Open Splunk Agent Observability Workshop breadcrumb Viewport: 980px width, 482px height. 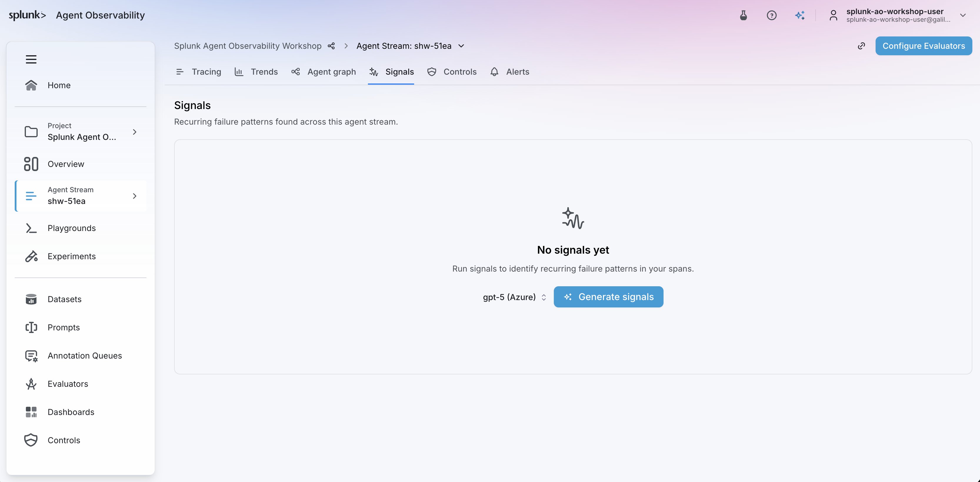tap(248, 46)
